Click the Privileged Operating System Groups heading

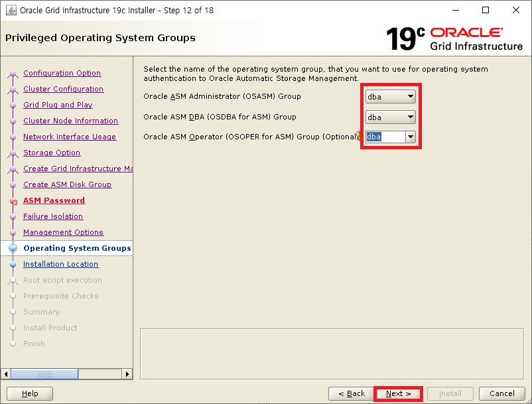coord(100,38)
